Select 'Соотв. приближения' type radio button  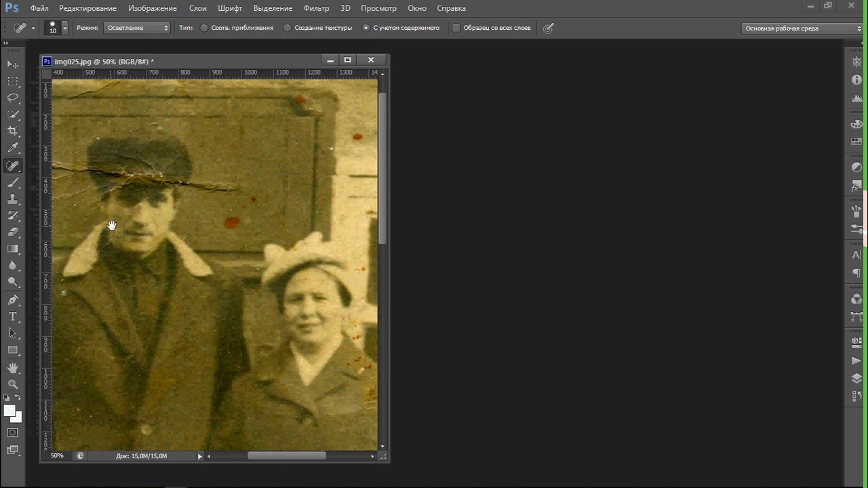tap(203, 28)
